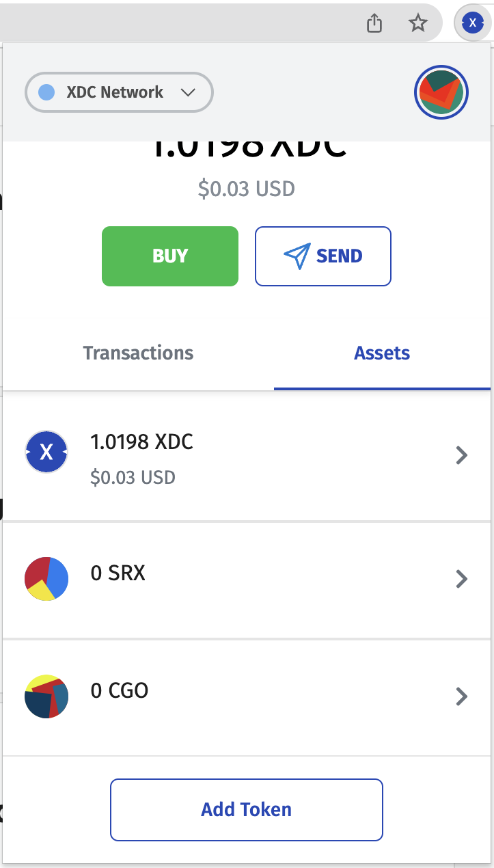Viewport: 494px width, 868px height.
Task: Expand the CGO asset row chevron
Action: click(x=462, y=696)
